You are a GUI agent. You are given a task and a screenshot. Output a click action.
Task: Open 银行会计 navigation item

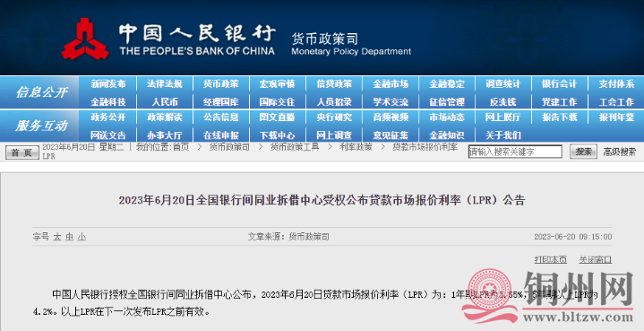point(560,84)
